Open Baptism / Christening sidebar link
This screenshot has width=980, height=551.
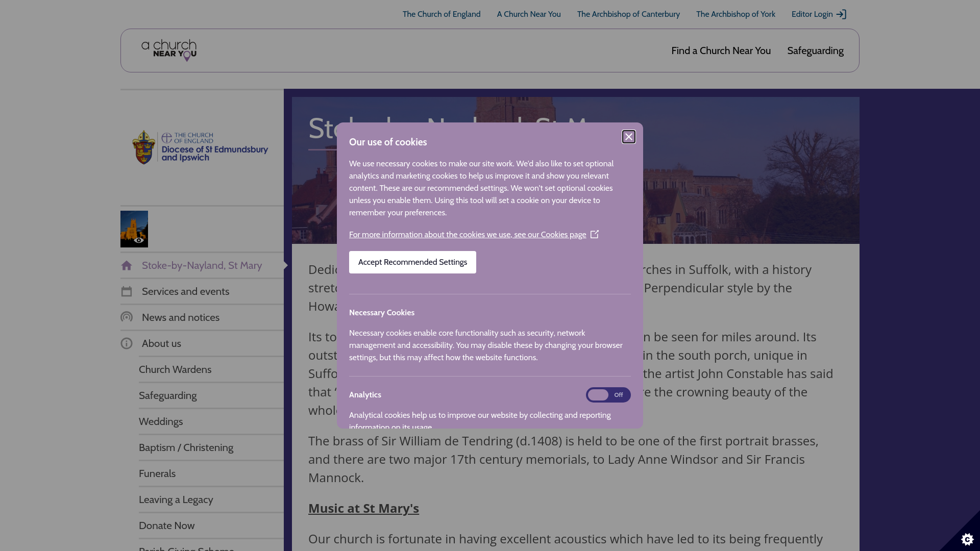[186, 447]
